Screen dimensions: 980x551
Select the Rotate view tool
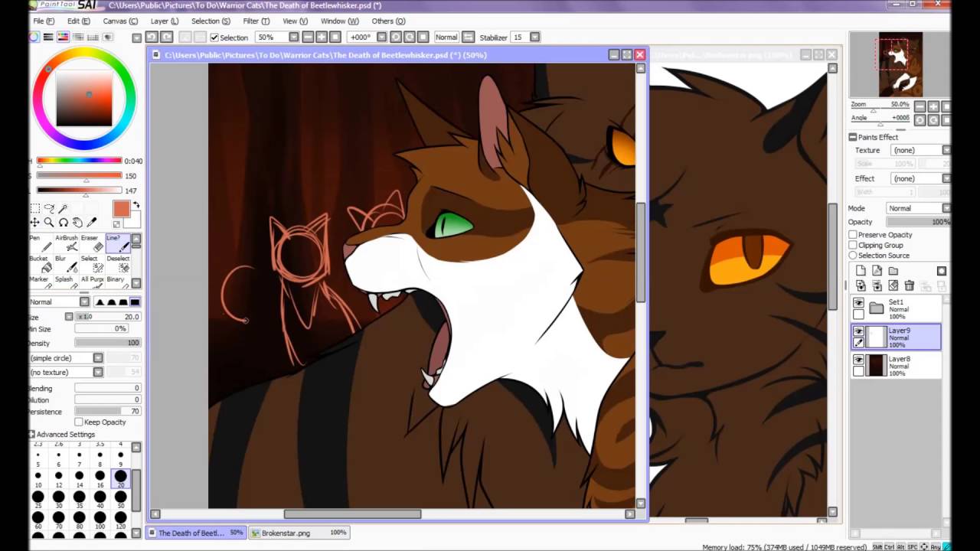point(64,222)
